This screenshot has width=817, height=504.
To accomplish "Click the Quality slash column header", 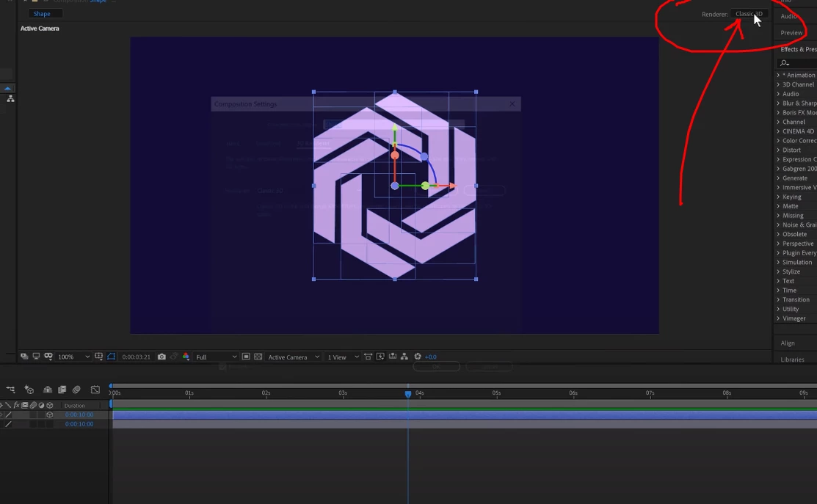I will click(8, 405).
